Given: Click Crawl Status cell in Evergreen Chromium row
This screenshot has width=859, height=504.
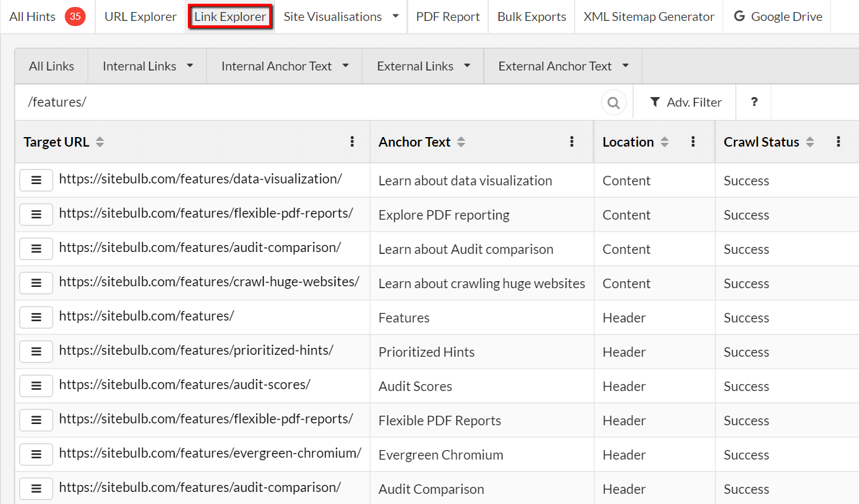Looking at the screenshot, I should pos(787,454).
